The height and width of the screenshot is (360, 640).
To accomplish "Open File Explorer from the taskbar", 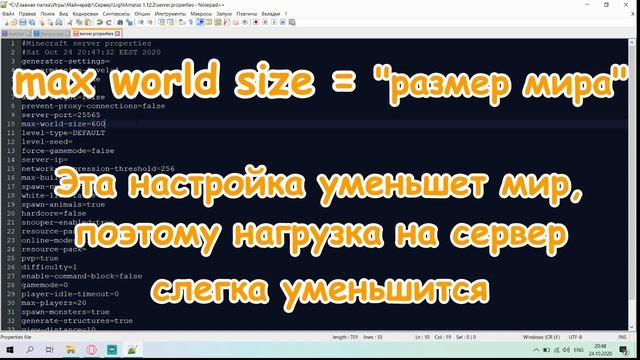I will pos(71,350).
